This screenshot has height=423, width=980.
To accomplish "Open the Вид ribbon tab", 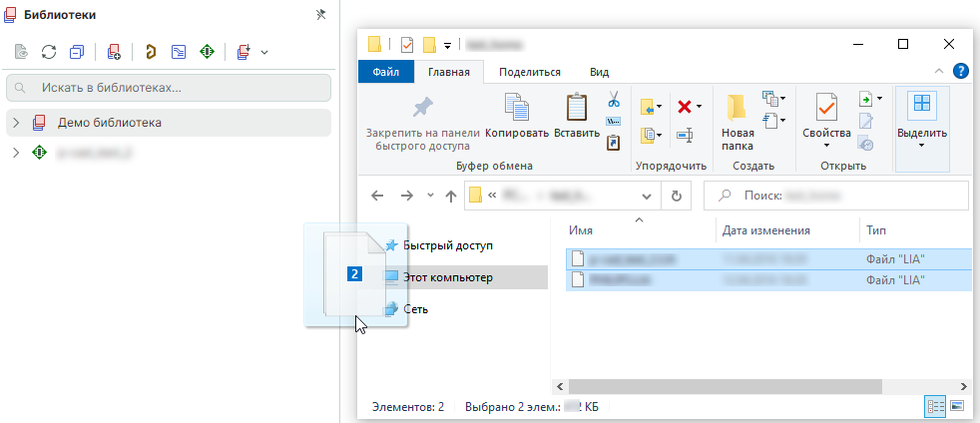I will (600, 72).
